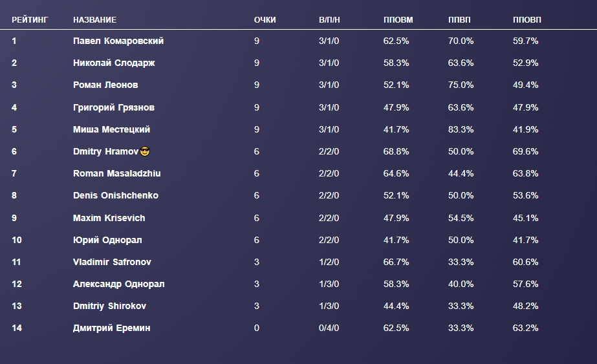
Task: Select player Роман Леонов
Action: tap(105, 85)
